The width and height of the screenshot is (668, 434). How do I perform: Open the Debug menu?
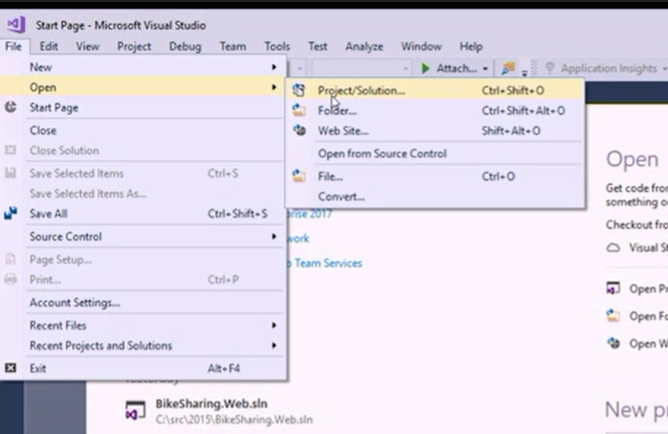click(185, 46)
